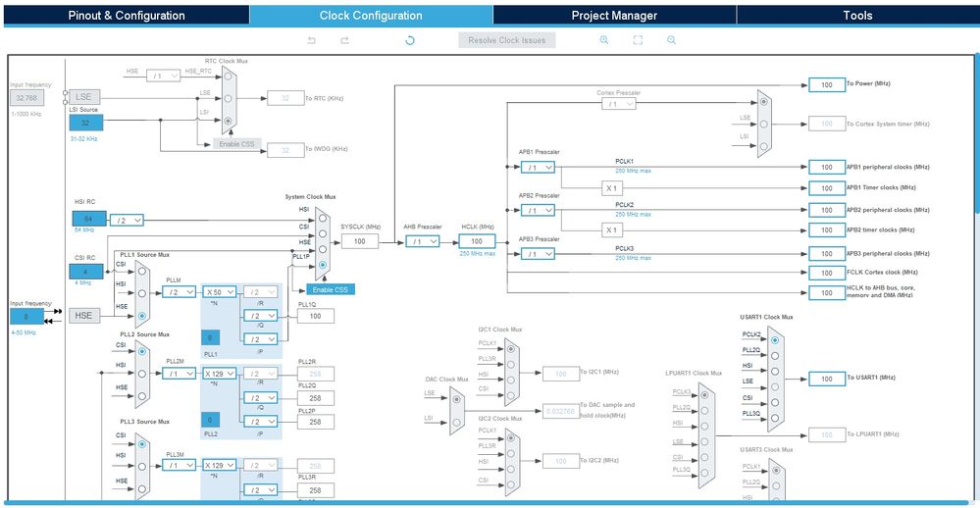Open the HSI RC /2 divider dropdown

[x=127, y=220]
